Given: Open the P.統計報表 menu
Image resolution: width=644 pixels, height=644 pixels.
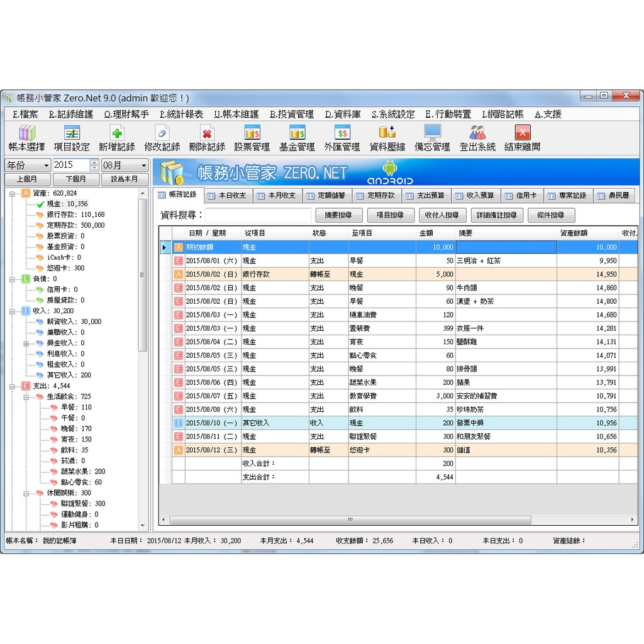Looking at the screenshot, I should point(181,114).
